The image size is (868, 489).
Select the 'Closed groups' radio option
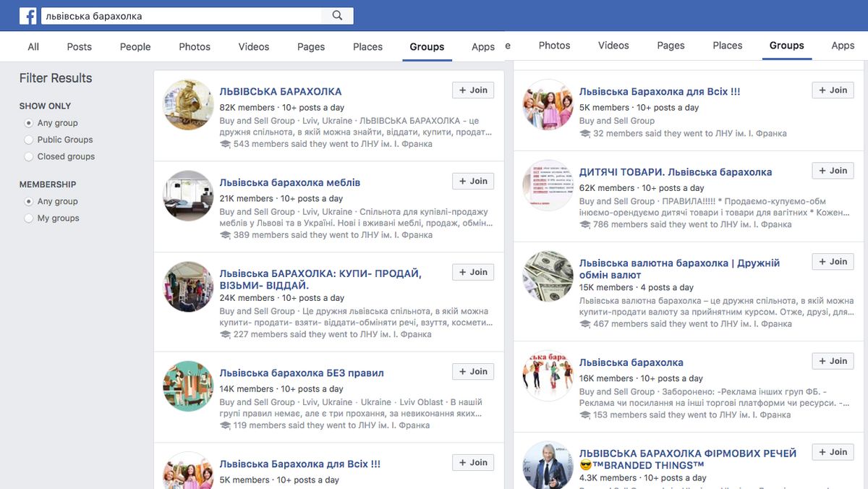pos(29,156)
